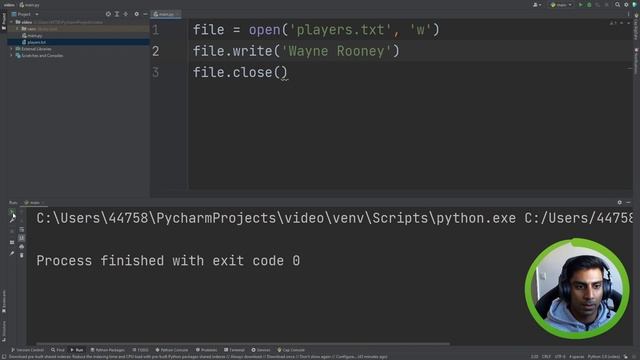Open Python Packages tool window
640x360 pixels.
coord(107,350)
